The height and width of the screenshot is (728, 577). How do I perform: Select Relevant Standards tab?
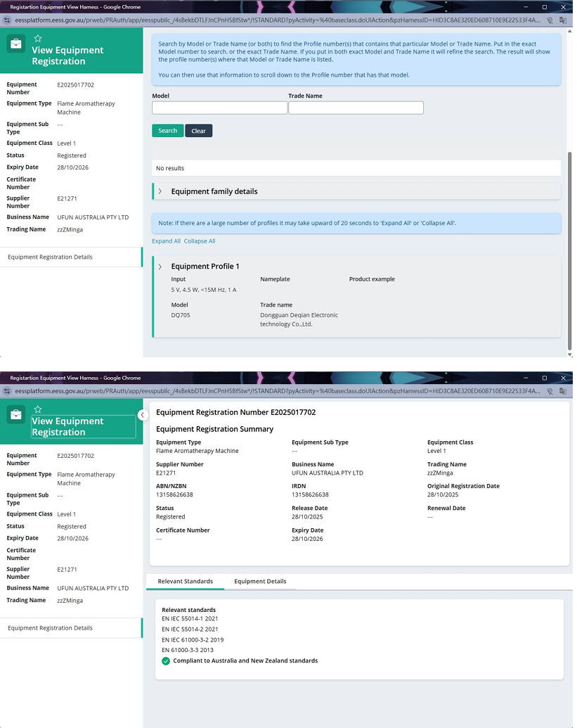pos(185,581)
